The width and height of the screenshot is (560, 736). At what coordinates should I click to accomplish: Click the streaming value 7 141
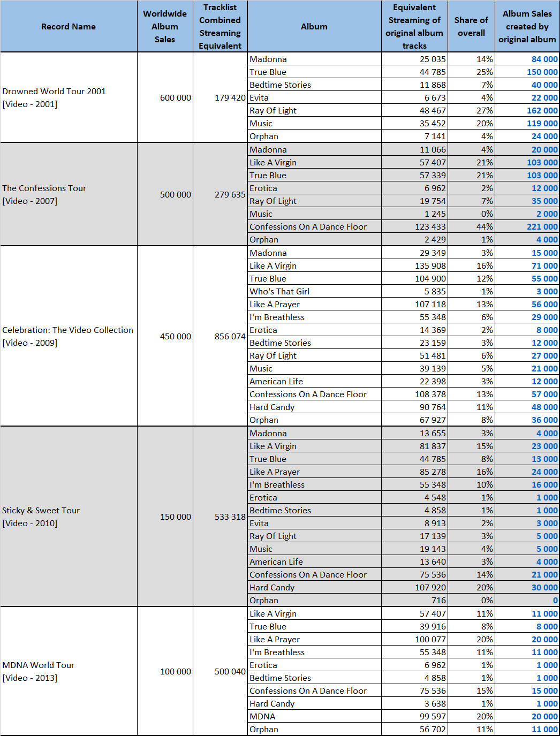pyautogui.click(x=414, y=136)
